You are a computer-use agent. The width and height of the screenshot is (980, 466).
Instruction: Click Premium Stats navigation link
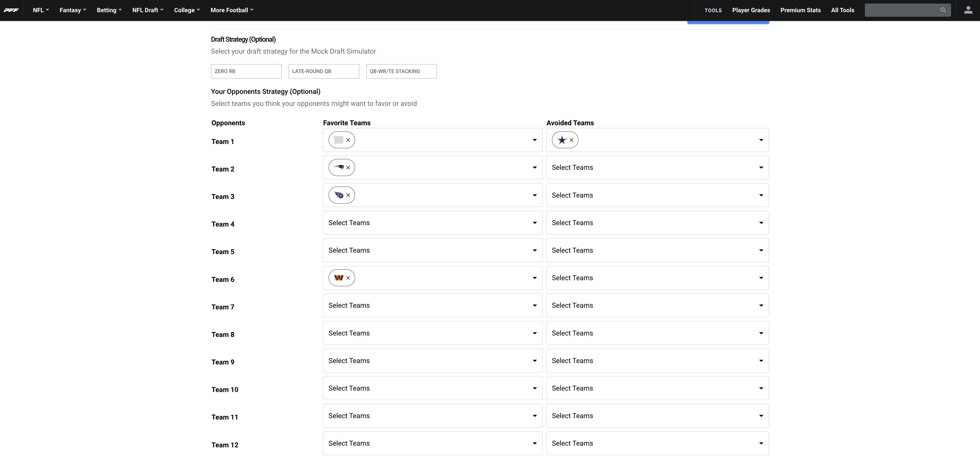pyautogui.click(x=801, y=10)
